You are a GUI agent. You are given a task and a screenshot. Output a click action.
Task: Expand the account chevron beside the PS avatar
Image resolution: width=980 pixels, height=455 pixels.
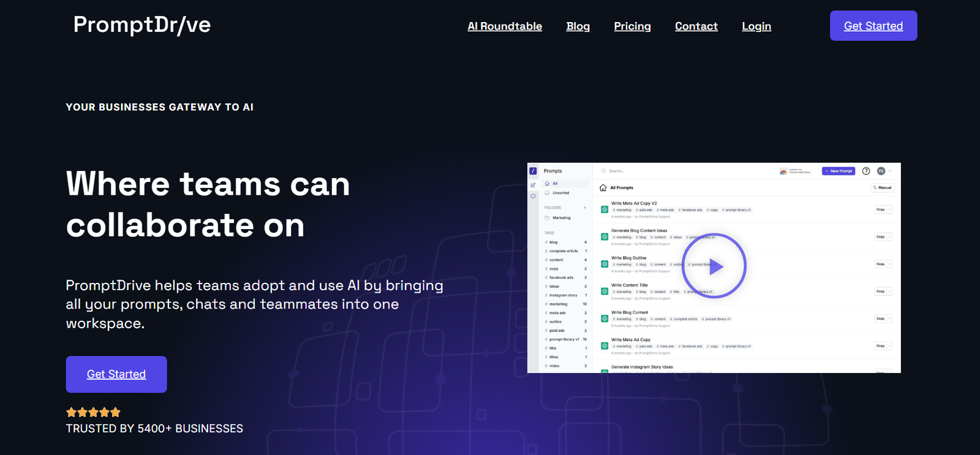tap(890, 171)
